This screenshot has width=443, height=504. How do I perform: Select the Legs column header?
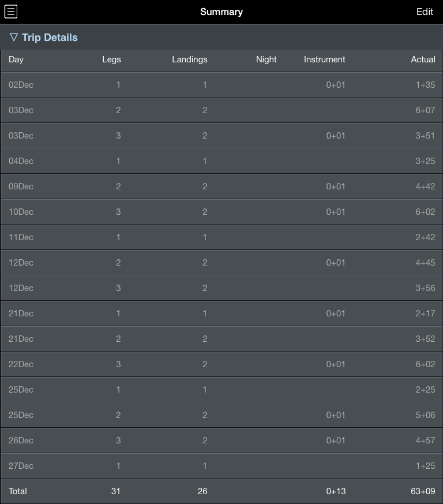tap(111, 59)
